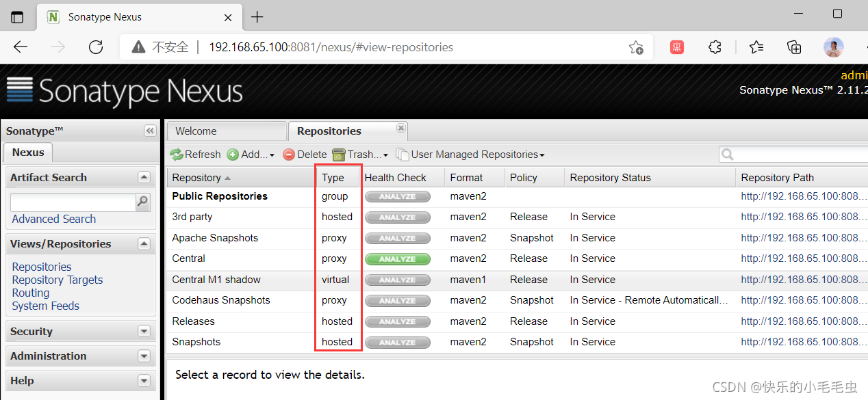Select the Nexus sidebar tab
868x400 pixels.
(28, 152)
